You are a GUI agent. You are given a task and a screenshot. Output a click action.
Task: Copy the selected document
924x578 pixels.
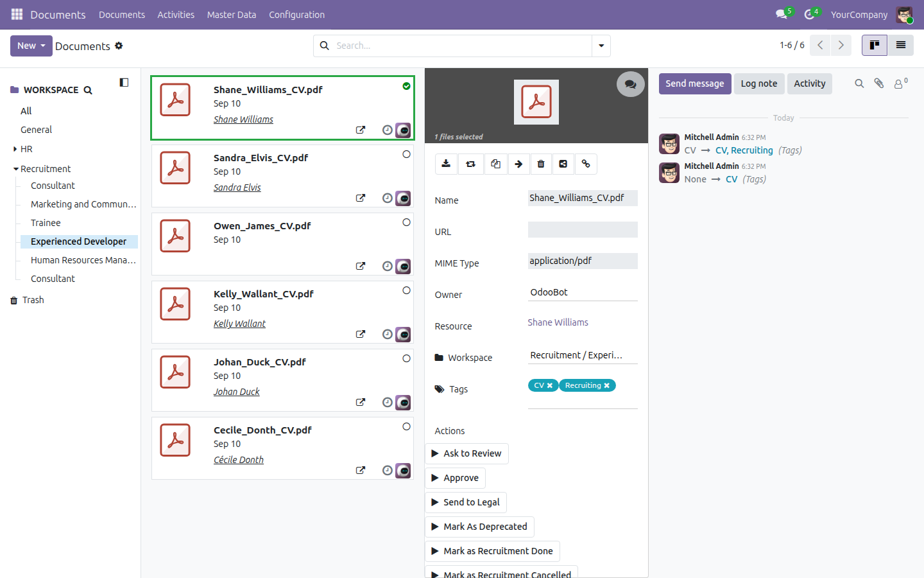click(495, 164)
